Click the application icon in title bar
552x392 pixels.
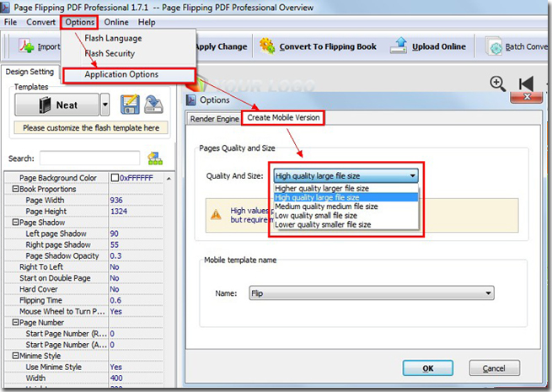(5, 8)
